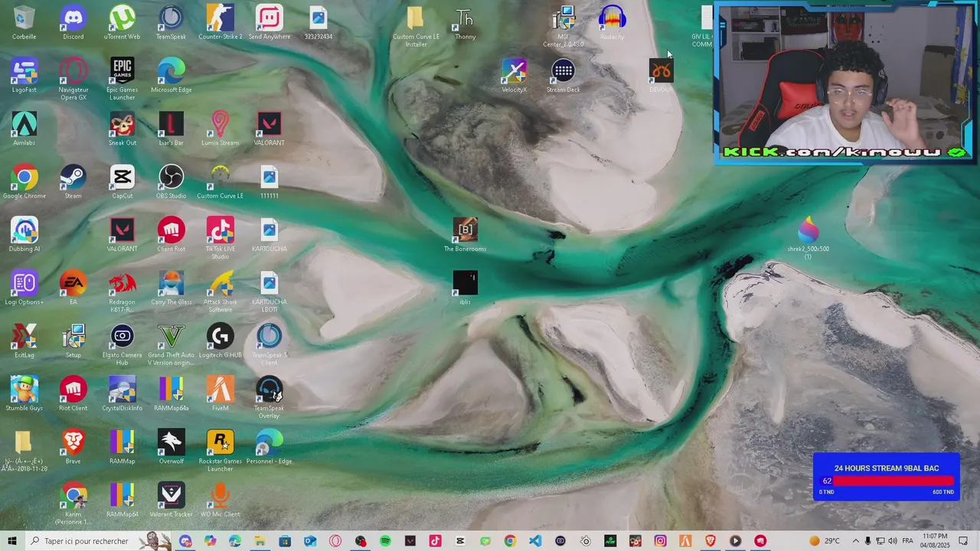Select the Microsoft Edge desktop shortcut
The image size is (980, 551).
[171, 76]
